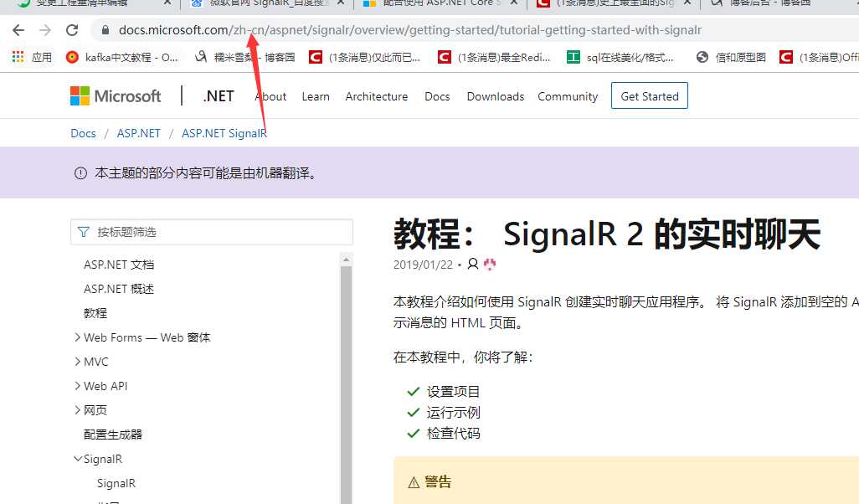This screenshot has width=859, height=504.
Task: Click the Microsoft logo
Action: (x=116, y=96)
